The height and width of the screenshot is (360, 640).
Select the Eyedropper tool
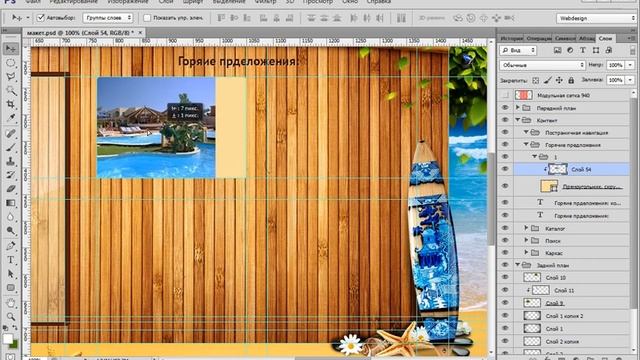[11, 118]
